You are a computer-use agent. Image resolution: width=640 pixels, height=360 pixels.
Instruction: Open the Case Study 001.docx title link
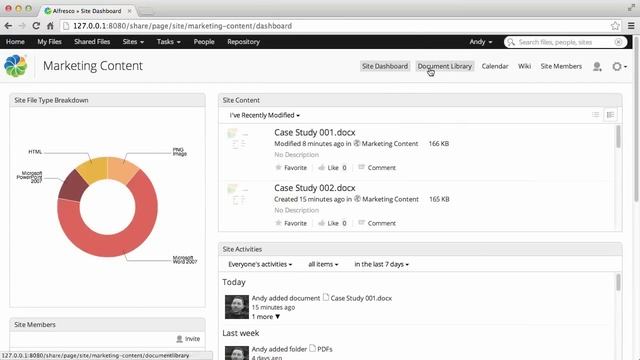[314, 132]
